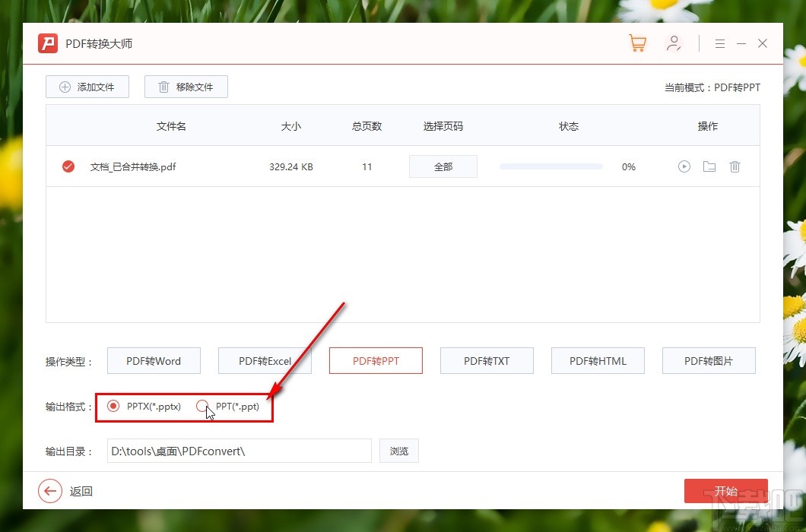Click the 移除文件 button
The width and height of the screenshot is (806, 532).
click(186, 87)
